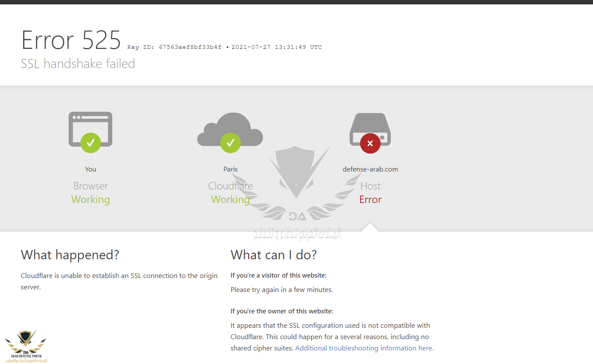Screen dimensions: 593x364
Task: Click the defense-arab.com host name
Action: point(370,169)
